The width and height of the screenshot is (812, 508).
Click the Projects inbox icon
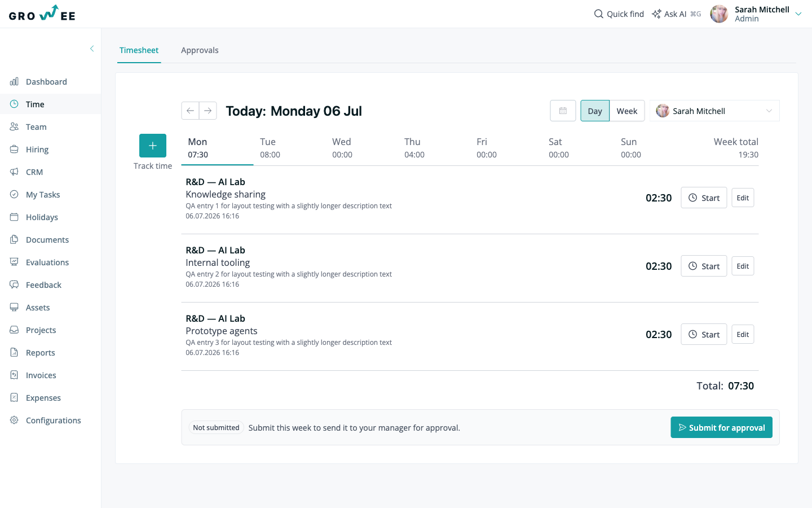tap(14, 330)
